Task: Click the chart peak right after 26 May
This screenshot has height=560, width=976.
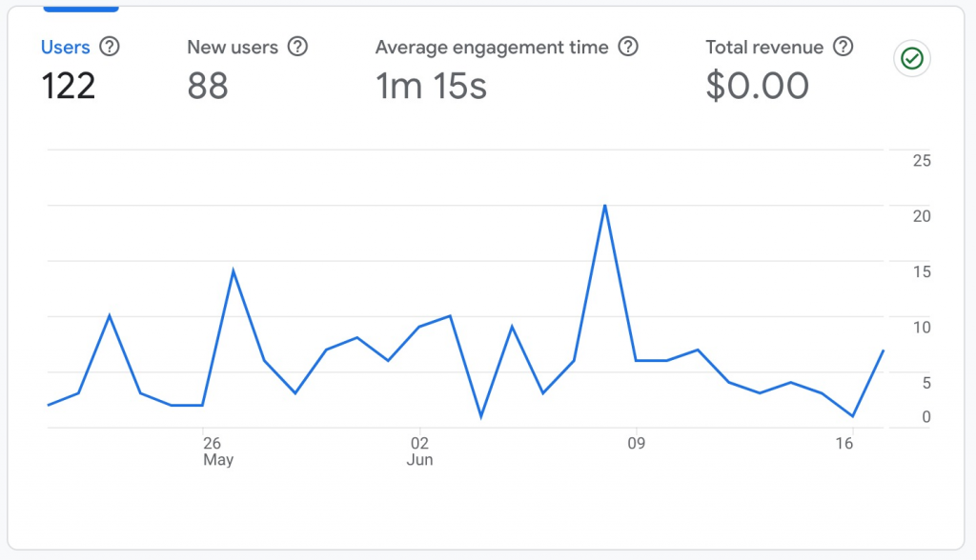Action: pos(234,271)
